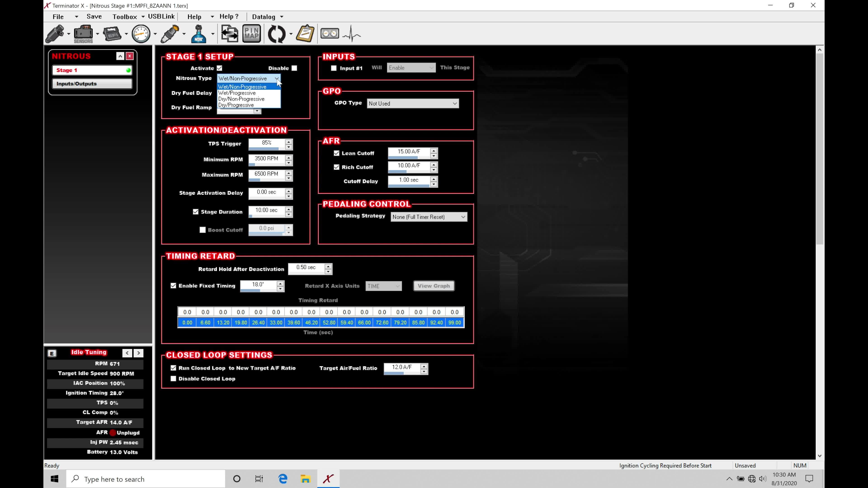This screenshot has width=868, height=488.
Task: Click the EFI system ICF icon
Action: point(112,34)
